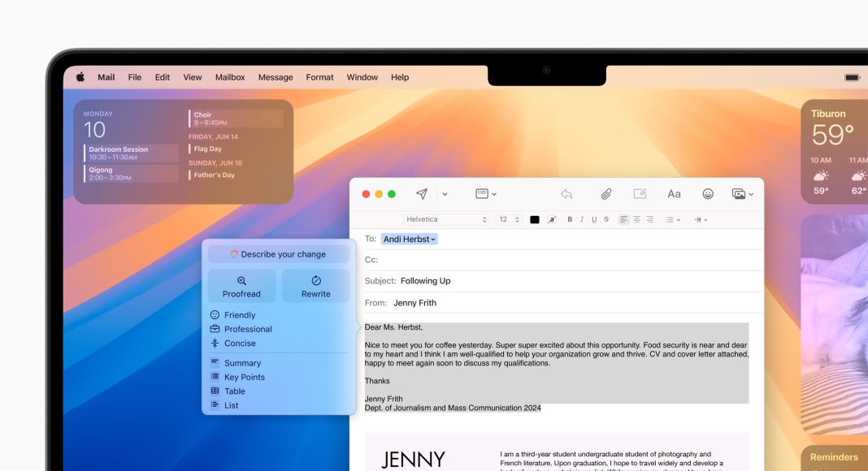Click the JENNY heading in attached CV
Screen dimensions: 868x471
click(x=413, y=460)
